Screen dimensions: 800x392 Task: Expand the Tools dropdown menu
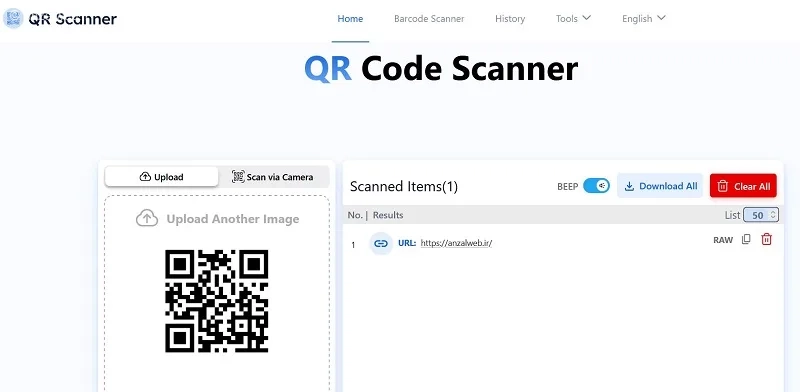click(573, 19)
